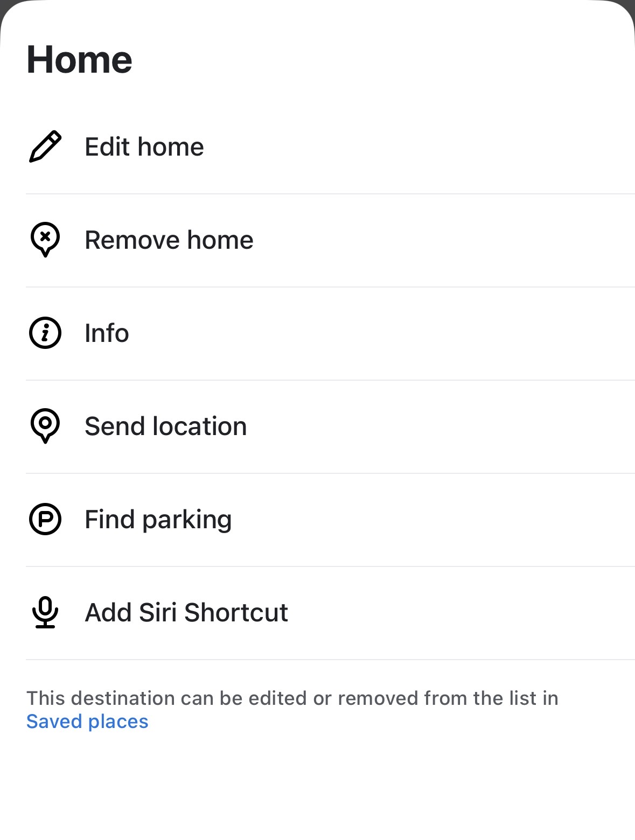Choose the Find parking text label
Image resolution: width=635 pixels, height=840 pixels.
(x=158, y=519)
